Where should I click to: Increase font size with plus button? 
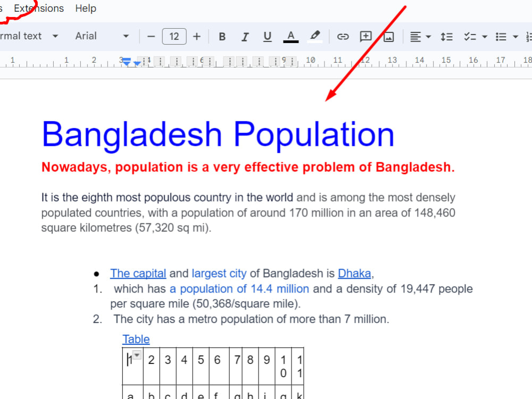197,36
